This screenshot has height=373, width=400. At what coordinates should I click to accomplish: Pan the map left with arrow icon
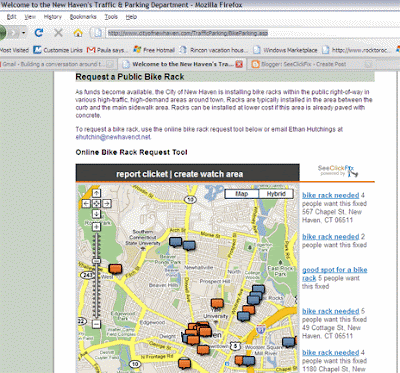tap(86, 203)
